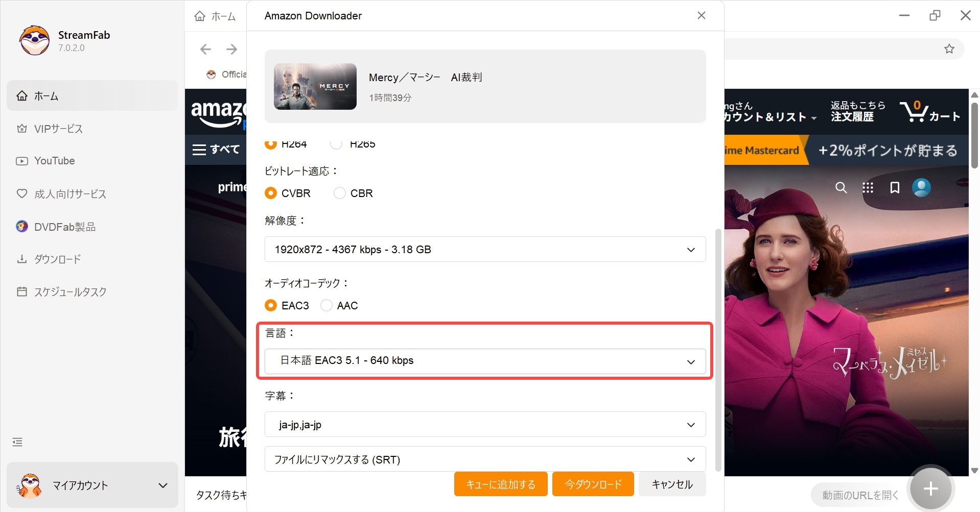Click the キューに追加する button
This screenshot has height=512, width=980.
point(501,484)
